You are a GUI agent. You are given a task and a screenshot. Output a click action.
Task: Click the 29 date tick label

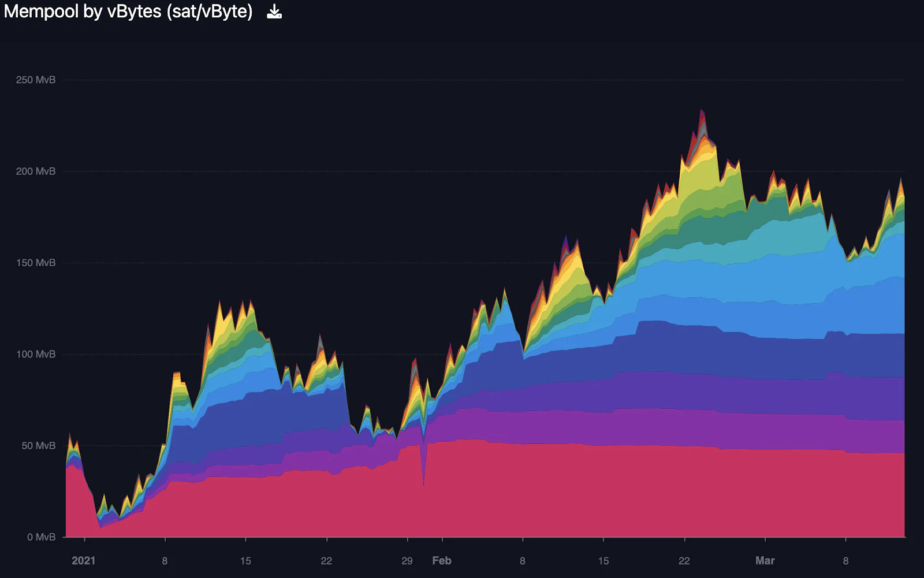point(407,561)
